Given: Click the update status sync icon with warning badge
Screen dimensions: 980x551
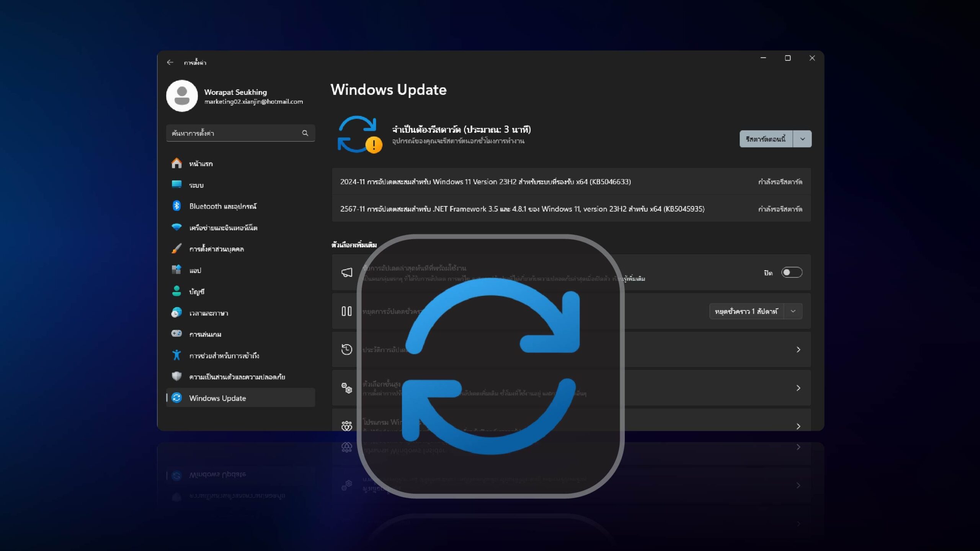Looking at the screenshot, I should coord(359,135).
